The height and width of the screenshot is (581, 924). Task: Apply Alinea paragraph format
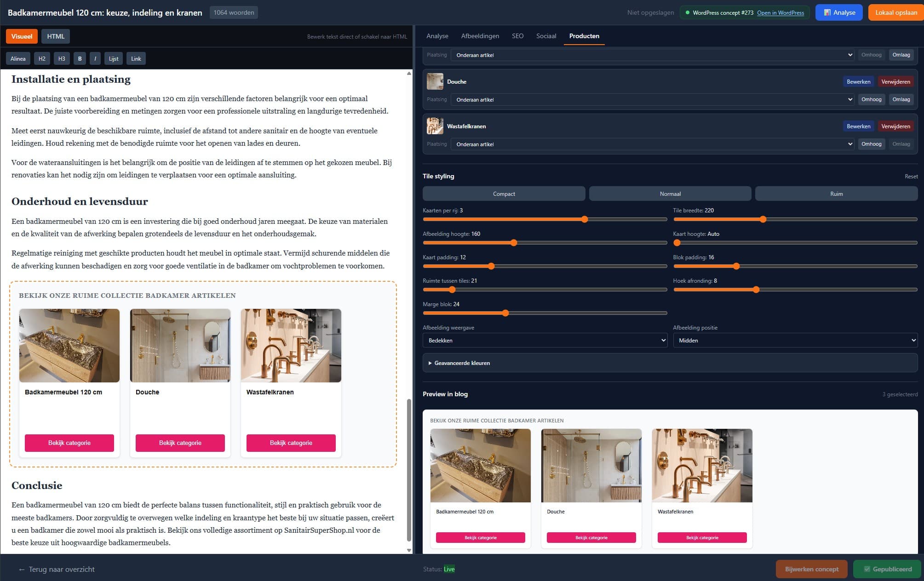point(18,58)
